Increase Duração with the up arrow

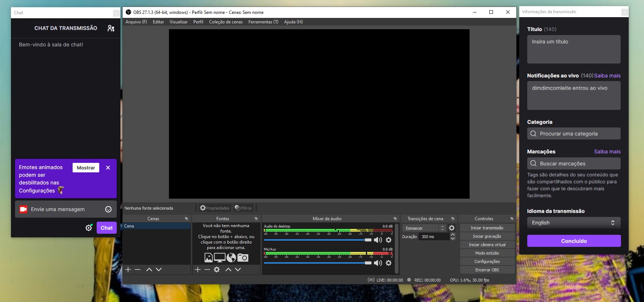click(x=453, y=234)
